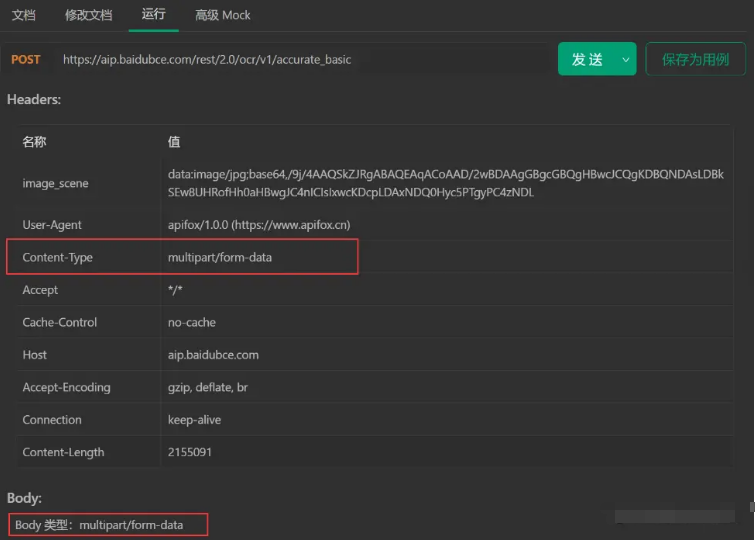Select the User-Agent header name

[x=52, y=225]
